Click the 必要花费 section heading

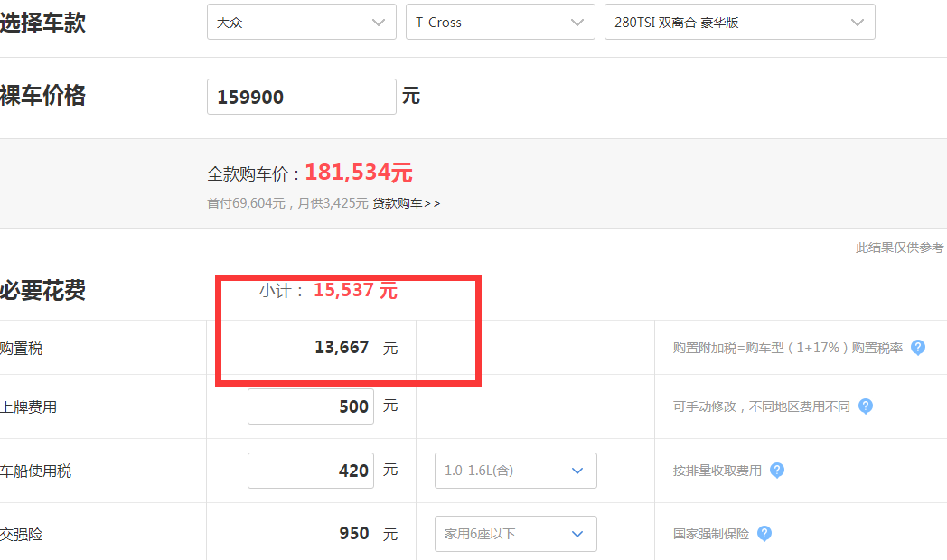click(42, 290)
